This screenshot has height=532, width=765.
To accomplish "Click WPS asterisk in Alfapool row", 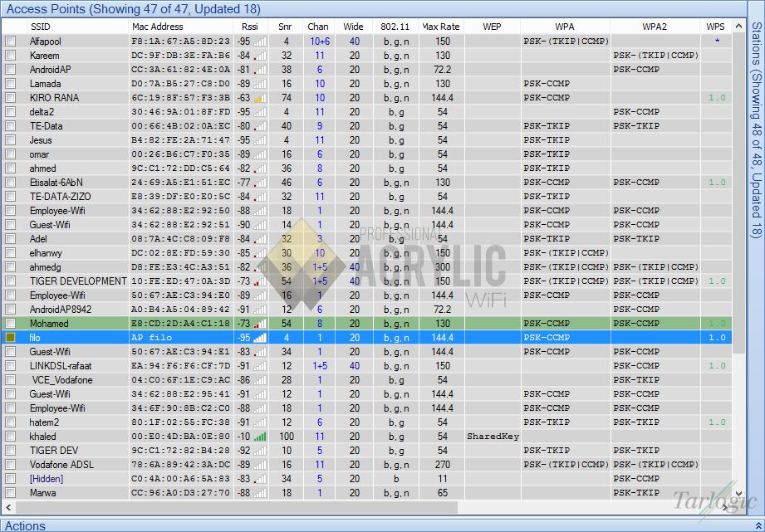I will pos(717,41).
